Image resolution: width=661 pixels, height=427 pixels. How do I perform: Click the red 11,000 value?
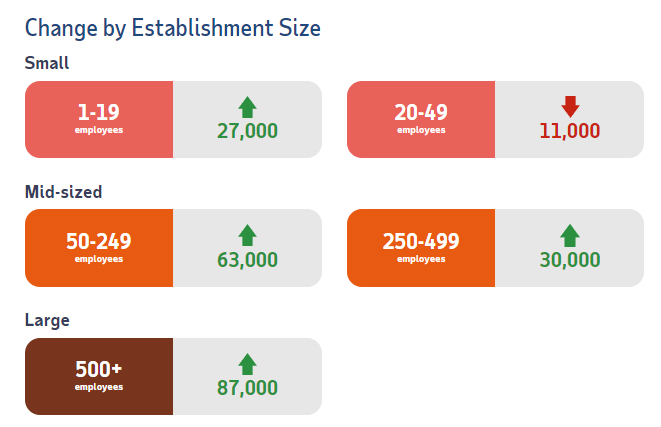570,131
